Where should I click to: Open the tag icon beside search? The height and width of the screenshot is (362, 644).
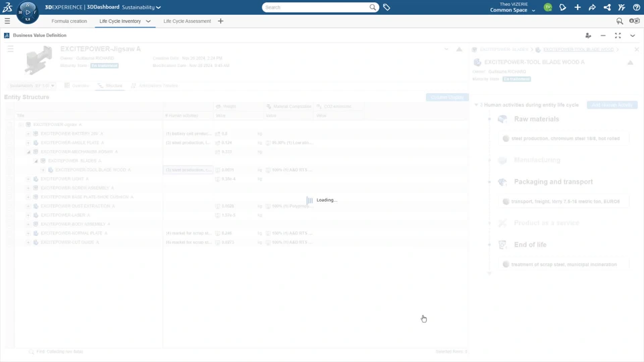(x=386, y=7)
